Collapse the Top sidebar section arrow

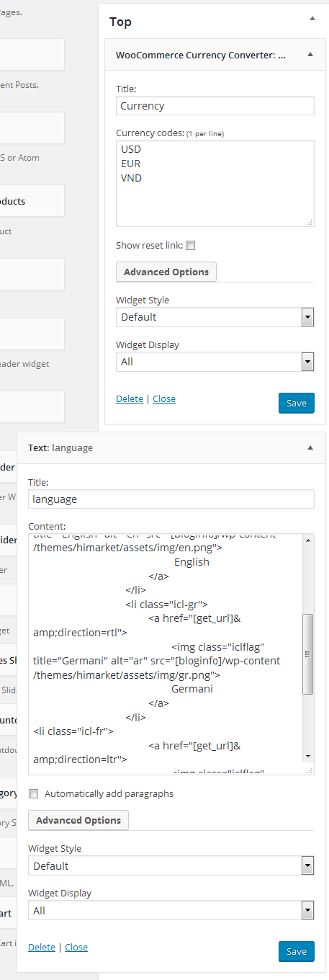(x=312, y=17)
